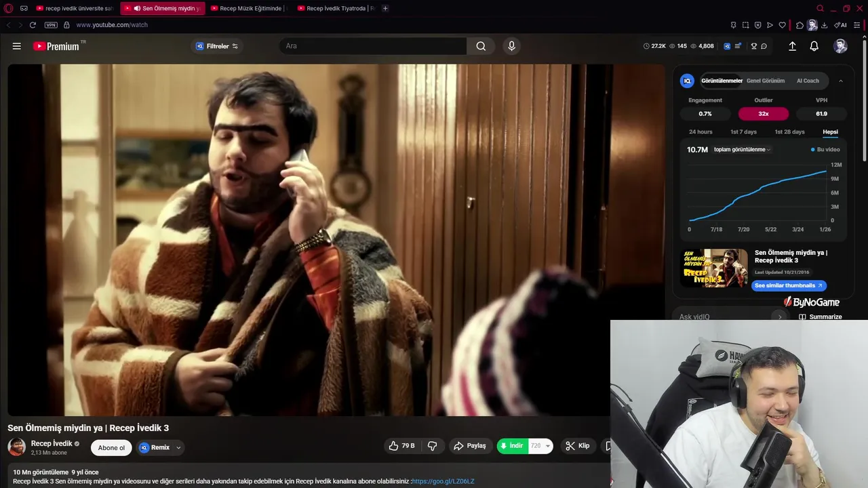Click the site security lock icon

[x=66, y=25]
